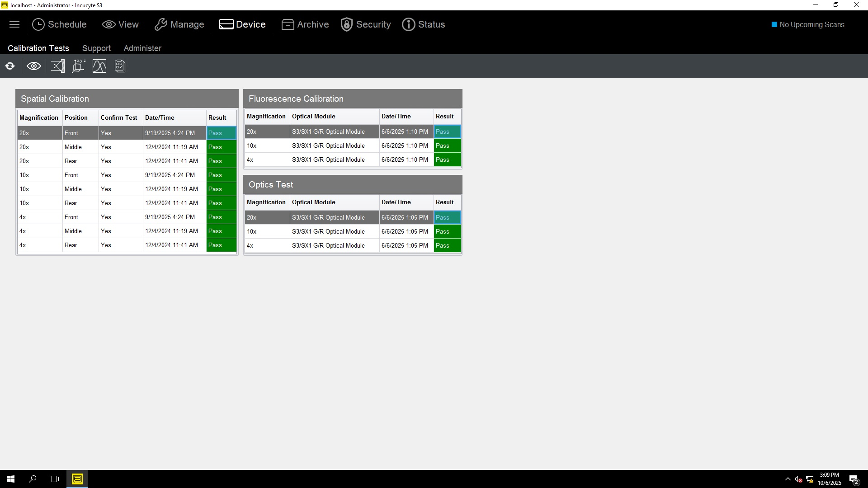Click the Pass result for 4x Rear
Screen dimensions: 868x488
tap(221, 245)
